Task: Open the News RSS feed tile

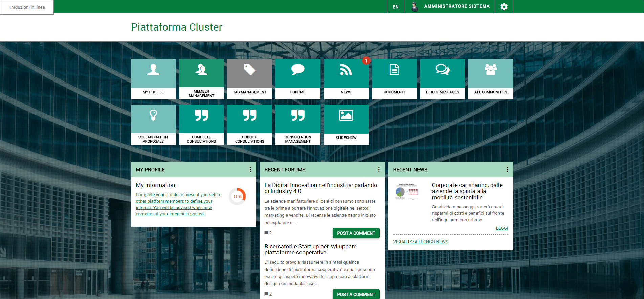Action: pos(346,70)
